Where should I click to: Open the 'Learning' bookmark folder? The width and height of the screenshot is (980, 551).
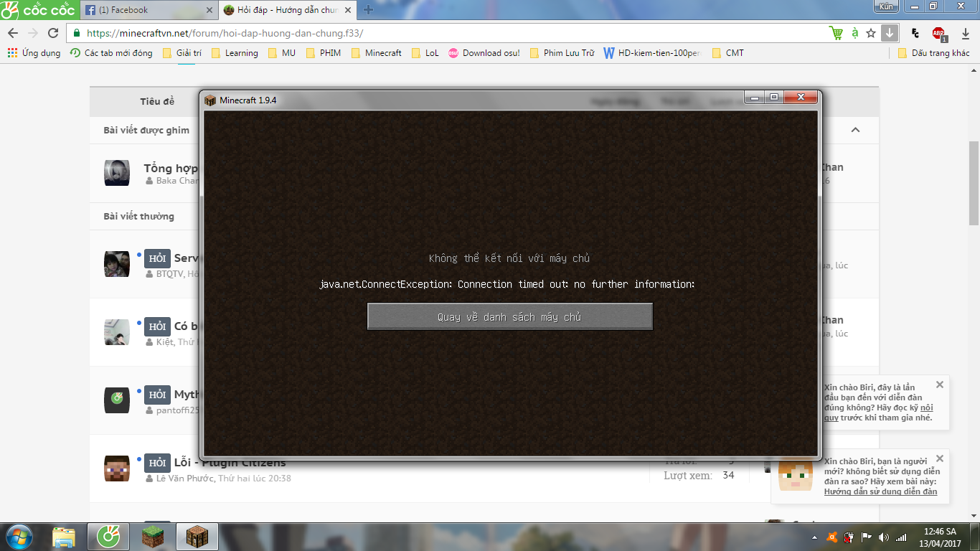click(235, 53)
